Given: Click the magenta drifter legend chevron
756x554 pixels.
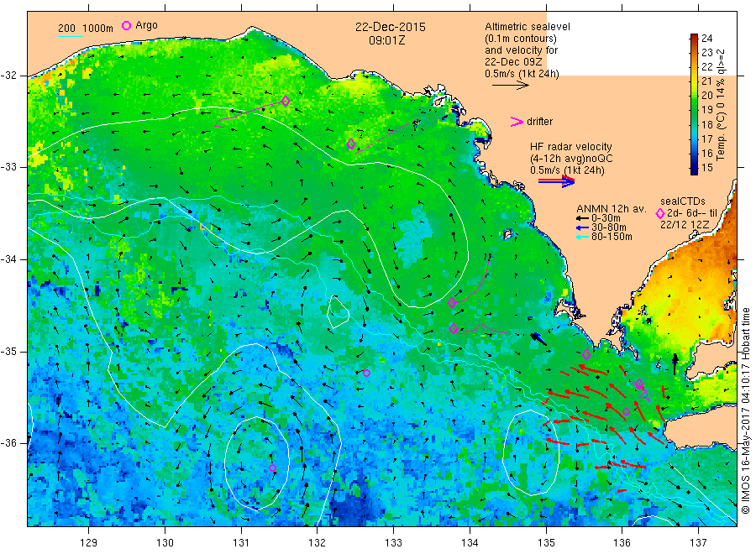Looking at the screenshot, I should point(517,122).
